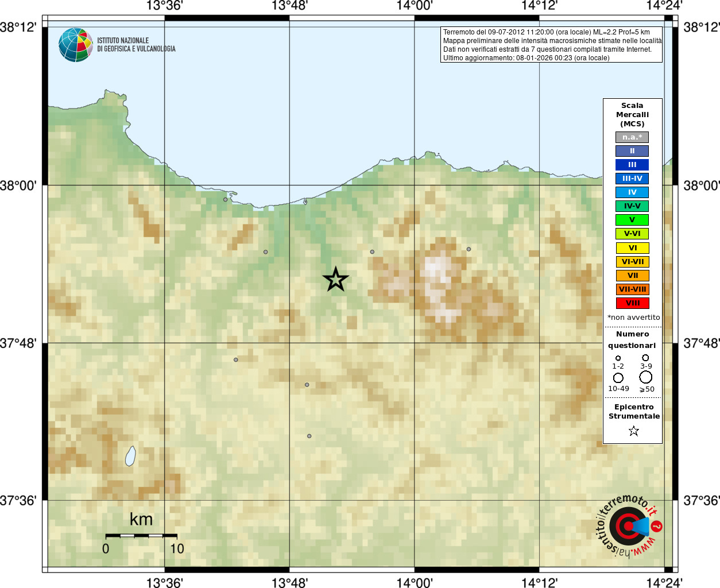Click the ≥50 questionnaires circle symbol
The width and height of the screenshot is (720, 588).
646,377
